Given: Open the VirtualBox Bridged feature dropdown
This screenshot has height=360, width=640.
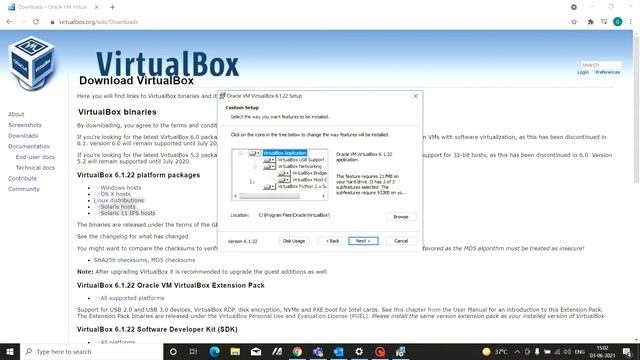Looking at the screenshot, I should (x=284, y=173).
